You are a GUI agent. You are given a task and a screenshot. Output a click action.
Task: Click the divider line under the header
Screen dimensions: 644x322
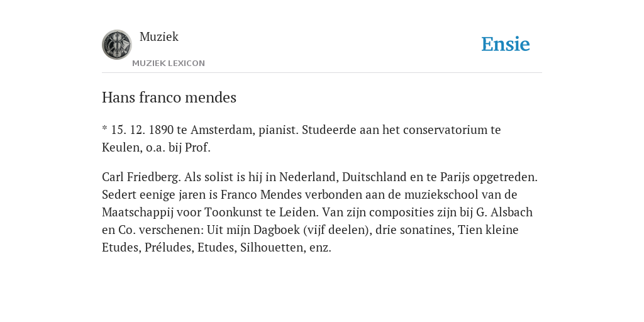point(322,73)
